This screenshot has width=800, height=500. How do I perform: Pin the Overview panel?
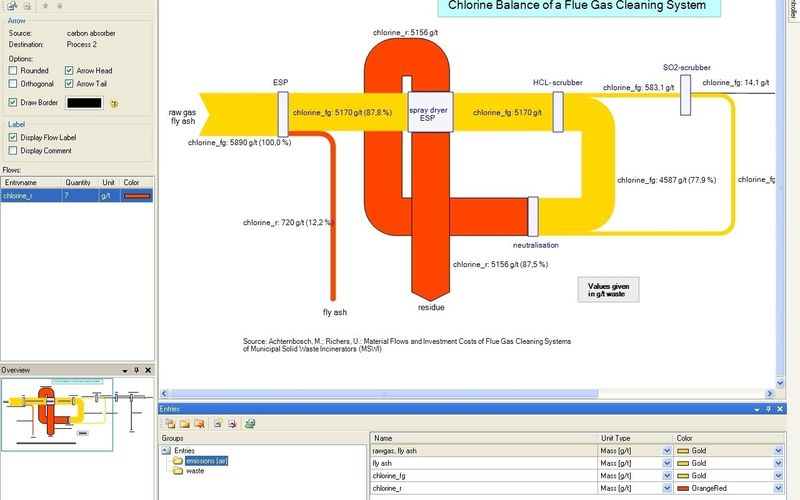click(x=137, y=370)
